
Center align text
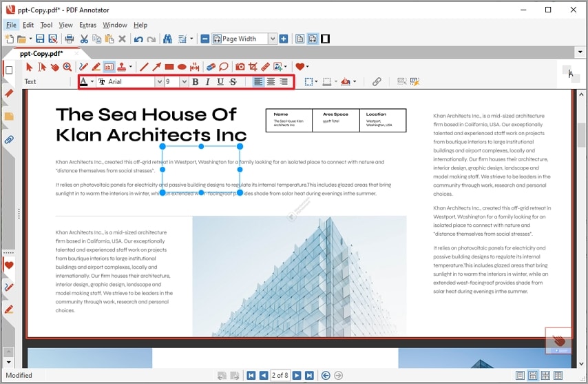pyautogui.click(x=271, y=81)
